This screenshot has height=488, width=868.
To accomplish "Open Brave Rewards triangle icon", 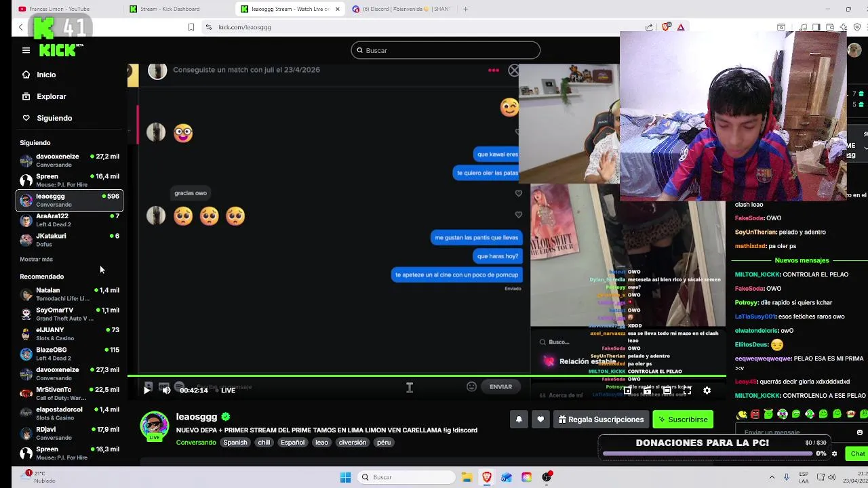I will 681,27.
